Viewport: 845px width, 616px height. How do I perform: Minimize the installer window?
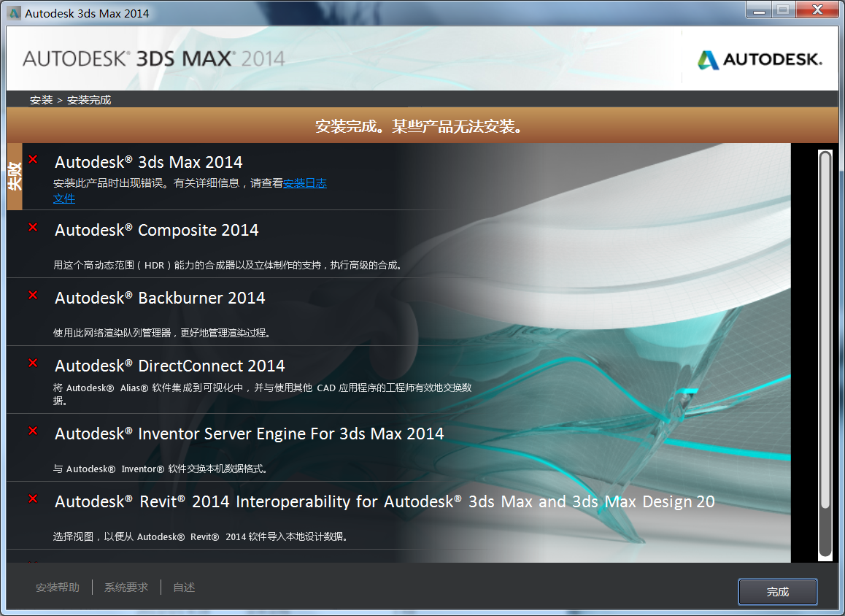(759, 9)
